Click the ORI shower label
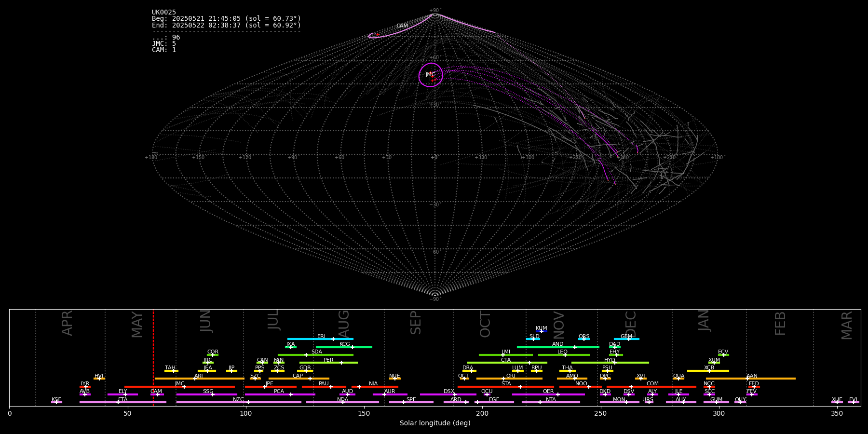Viewport: 868px width, 434px height. coord(511,376)
